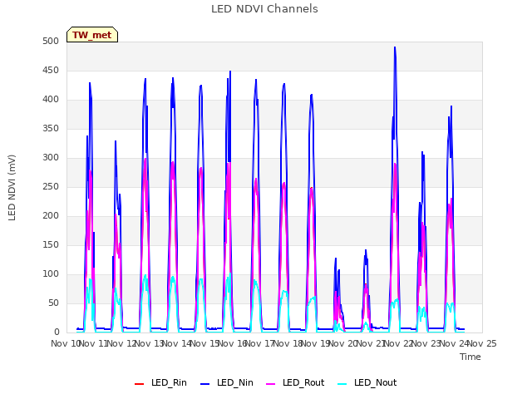532x399 pixels.
Task: Click the red LED_Rin legend color marker
Action: (139, 384)
